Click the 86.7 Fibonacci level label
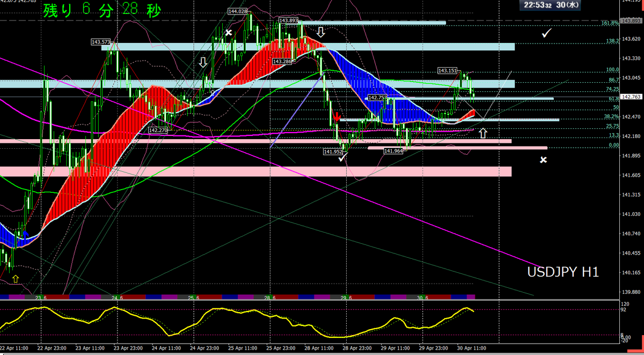The height and width of the screenshot is (355, 644). click(614, 79)
